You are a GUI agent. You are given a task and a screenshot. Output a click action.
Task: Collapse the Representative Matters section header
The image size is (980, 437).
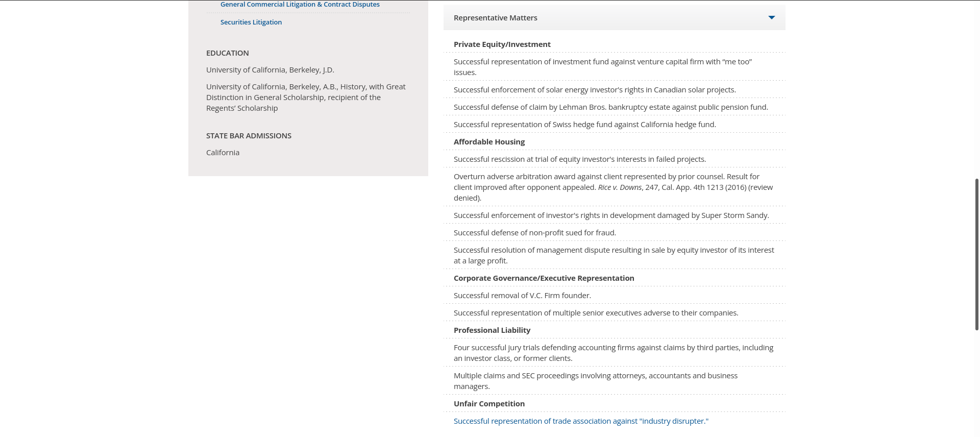pyautogui.click(x=495, y=18)
